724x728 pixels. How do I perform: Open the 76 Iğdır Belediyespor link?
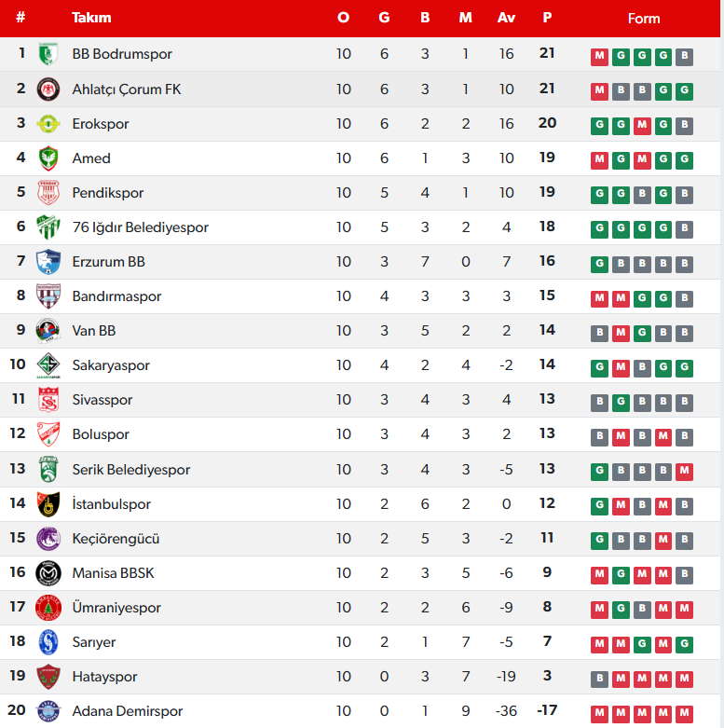[x=140, y=227]
